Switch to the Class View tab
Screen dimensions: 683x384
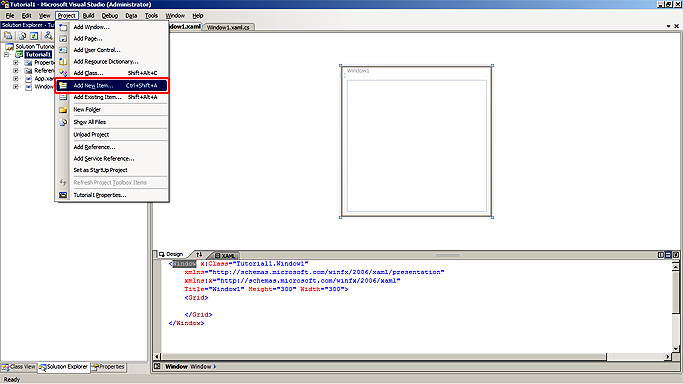(19, 367)
